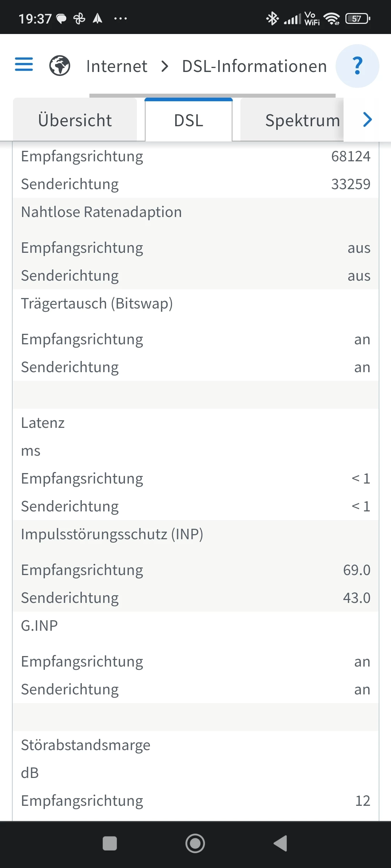Select the DSL tab
The width and height of the screenshot is (391, 868).
[189, 120]
